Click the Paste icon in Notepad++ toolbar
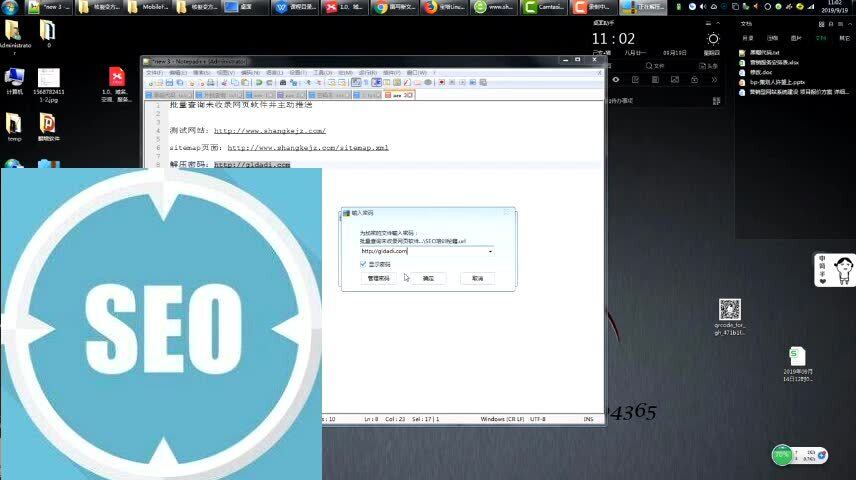This screenshot has width=856, height=480. point(245,82)
